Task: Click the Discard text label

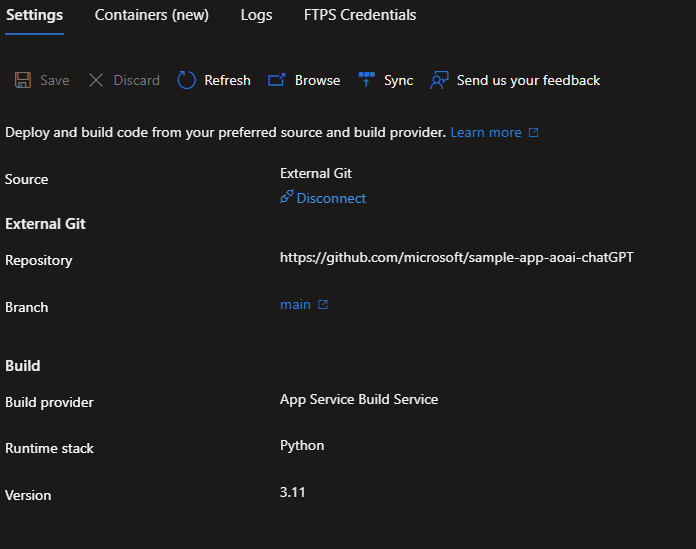Action: coord(136,80)
